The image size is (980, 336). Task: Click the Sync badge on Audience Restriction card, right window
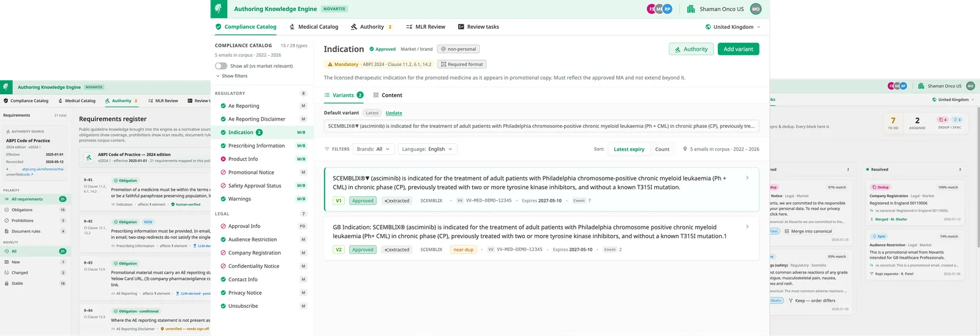[879, 236]
